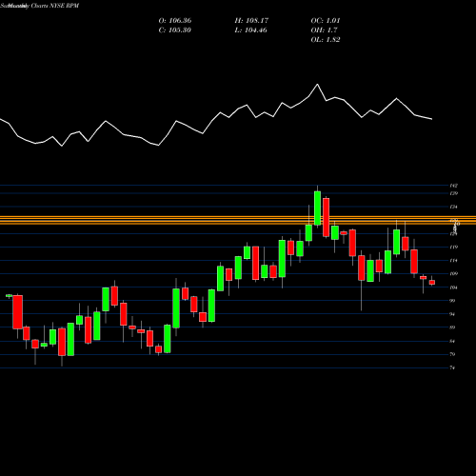Click the 139 price axis label
The height and width of the screenshot is (476, 476).
454,193
